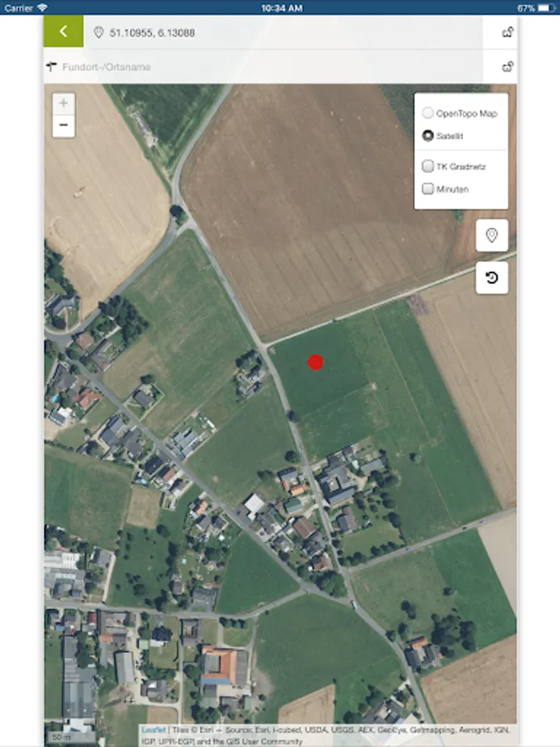Screen dimensions: 560x747
Task: Tap the signpost icon next to Fundort-/Ortsname
Action: pos(51,66)
